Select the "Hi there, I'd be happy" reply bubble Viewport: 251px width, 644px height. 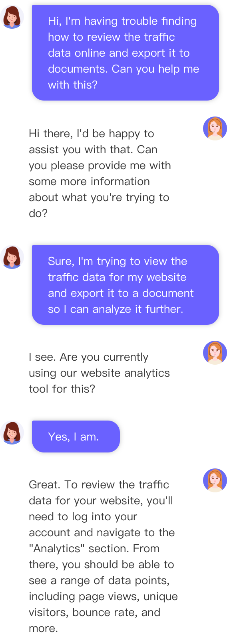click(104, 173)
